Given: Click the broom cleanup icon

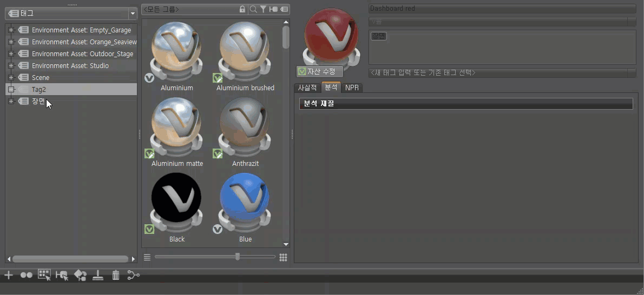Looking at the screenshot, I should tap(98, 276).
